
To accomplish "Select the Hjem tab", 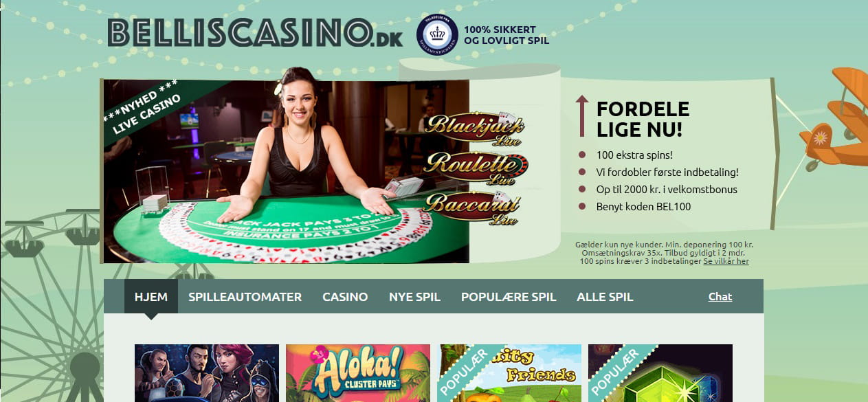I will tap(151, 297).
